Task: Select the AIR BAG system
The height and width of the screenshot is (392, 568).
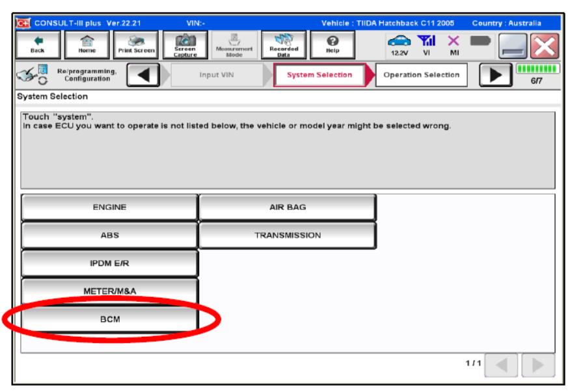Action: click(288, 207)
